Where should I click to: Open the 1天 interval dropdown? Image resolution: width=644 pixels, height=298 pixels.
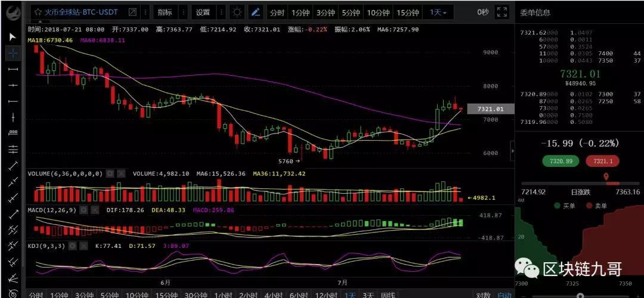point(438,13)
